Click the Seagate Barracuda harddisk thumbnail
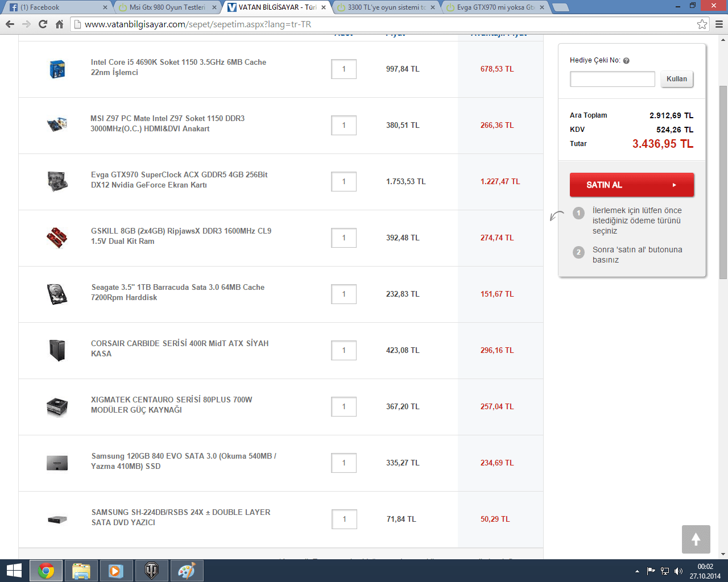The image size is (728, 582). pyautogui.click(x=57, y=294)
